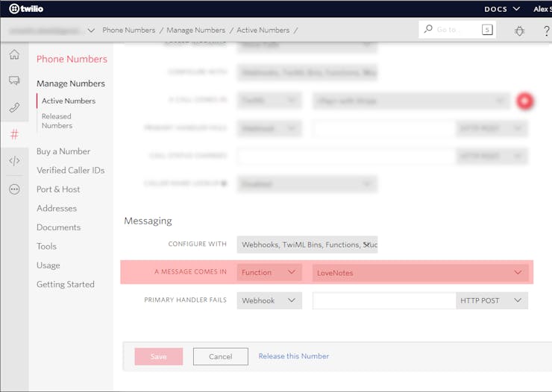Image resolution: width=552 pixels, height=392 pixels.
Task: Click the red plus button
Action: [524, 101]
